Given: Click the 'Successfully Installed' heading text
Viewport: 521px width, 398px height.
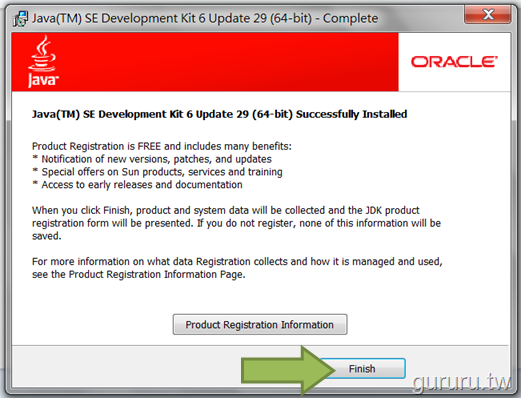Looking at the screenshot, I should click(219, 114).
